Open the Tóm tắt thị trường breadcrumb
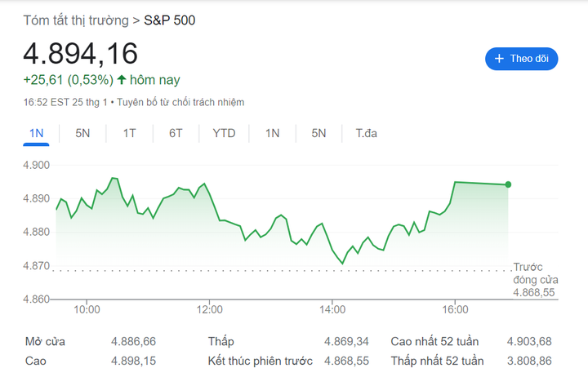 pos(76,20)
